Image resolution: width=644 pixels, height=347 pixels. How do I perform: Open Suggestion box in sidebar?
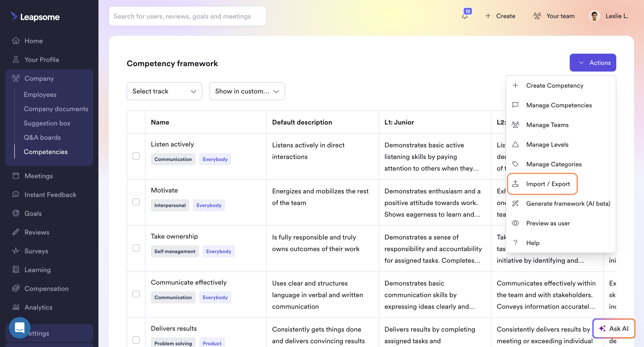(47, 123)
